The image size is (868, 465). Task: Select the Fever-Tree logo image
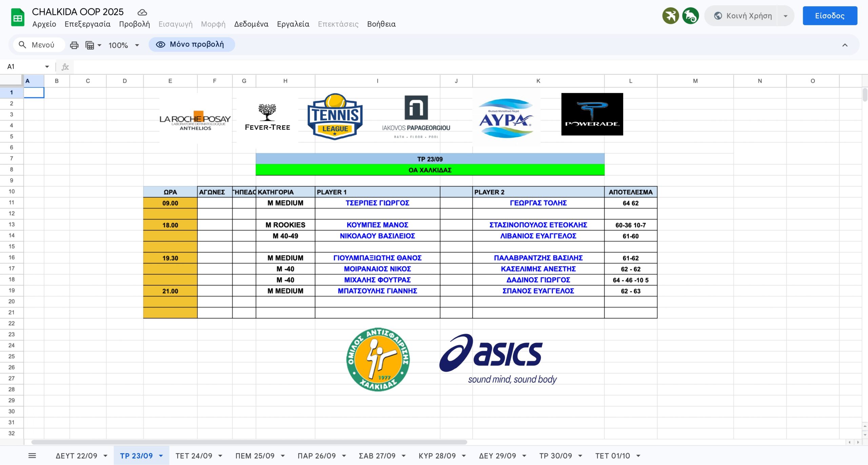coord(267,117)
